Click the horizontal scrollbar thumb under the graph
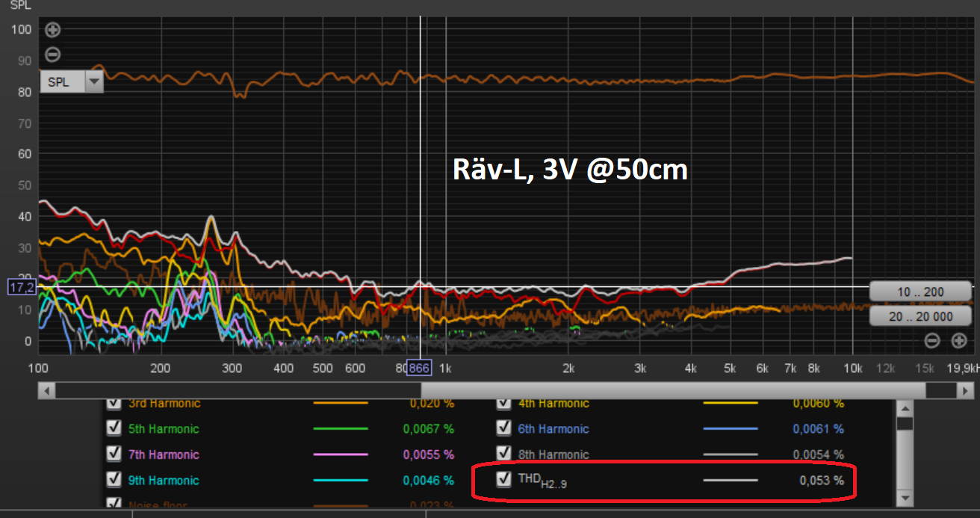Screen dimensions: 980x518 point(674,391)
